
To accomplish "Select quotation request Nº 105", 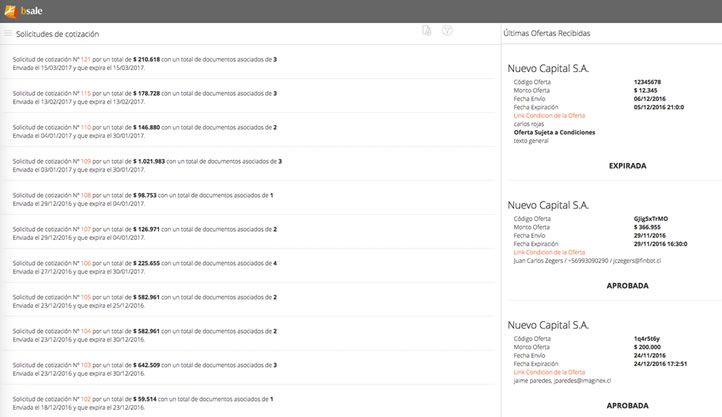I will tap(86, 297).
